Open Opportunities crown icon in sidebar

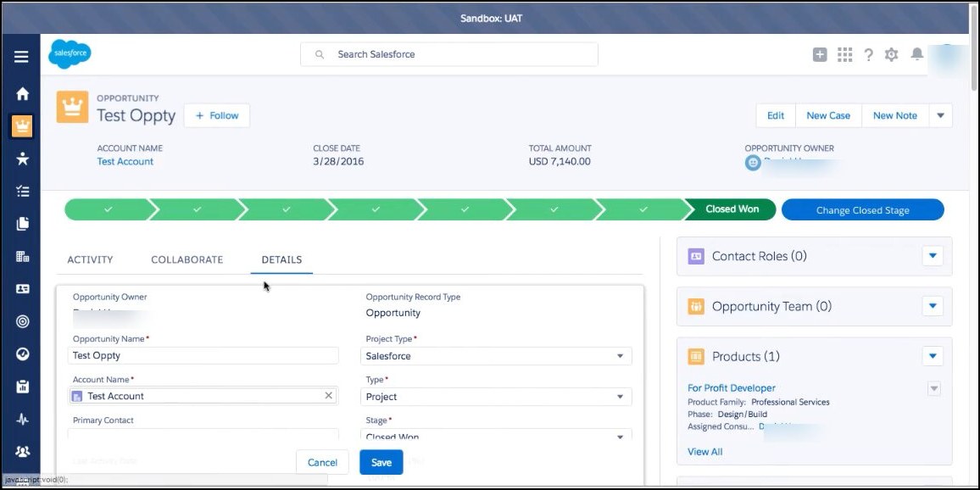coord(22,126)
